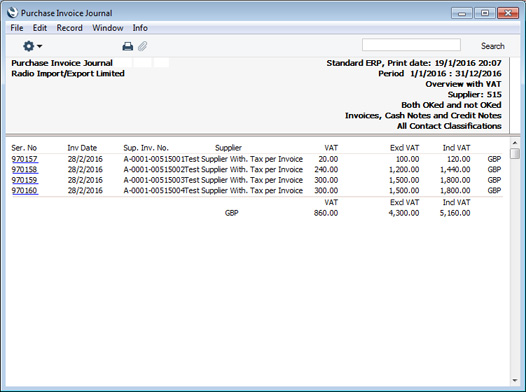Open invoice 970157 link
This screenshot has width=526, height=392.
tap(24, 159)
